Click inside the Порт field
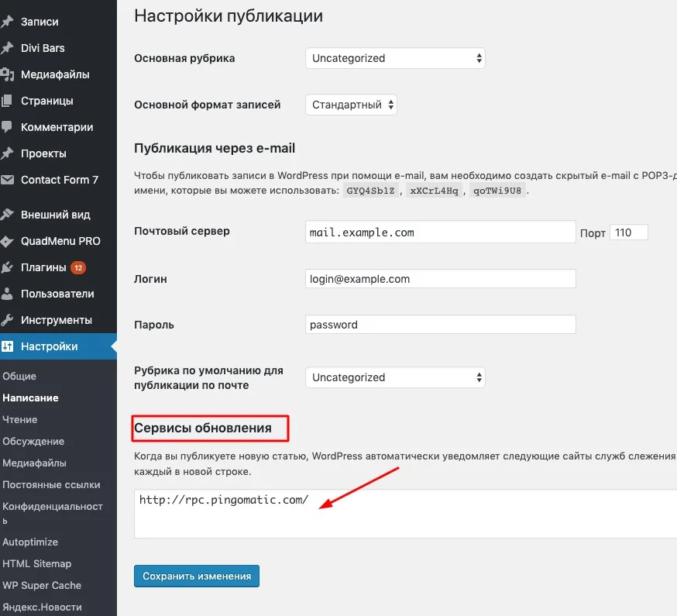Screen dimensions: 677x616 629,232
